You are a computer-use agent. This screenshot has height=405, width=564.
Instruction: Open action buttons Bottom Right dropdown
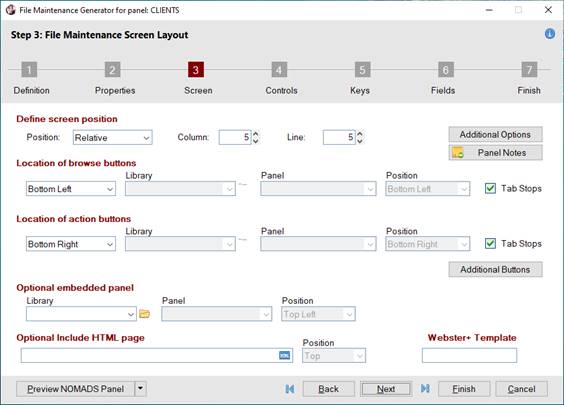(x=71, y=244)
